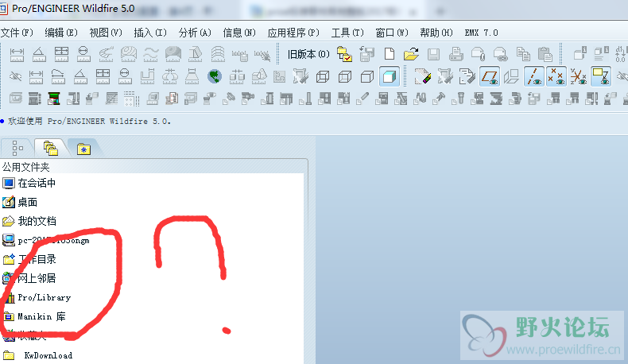Click the desktop icon next to 桌面
628x364 pixels.
point(9,202)
